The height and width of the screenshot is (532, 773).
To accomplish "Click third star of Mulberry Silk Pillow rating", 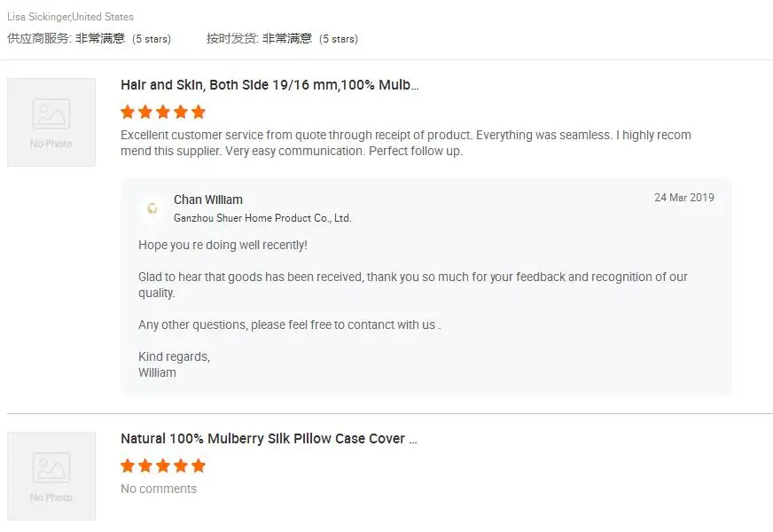I will (163, 465).
